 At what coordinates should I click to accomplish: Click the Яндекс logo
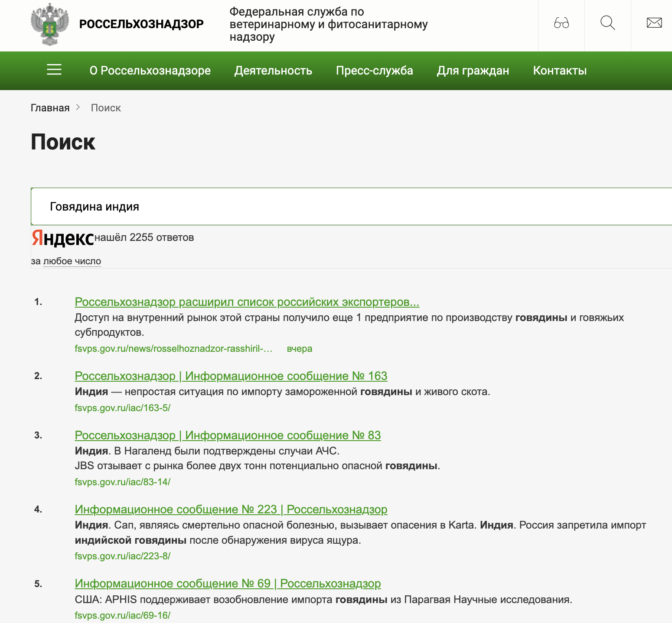pos(63,238)
